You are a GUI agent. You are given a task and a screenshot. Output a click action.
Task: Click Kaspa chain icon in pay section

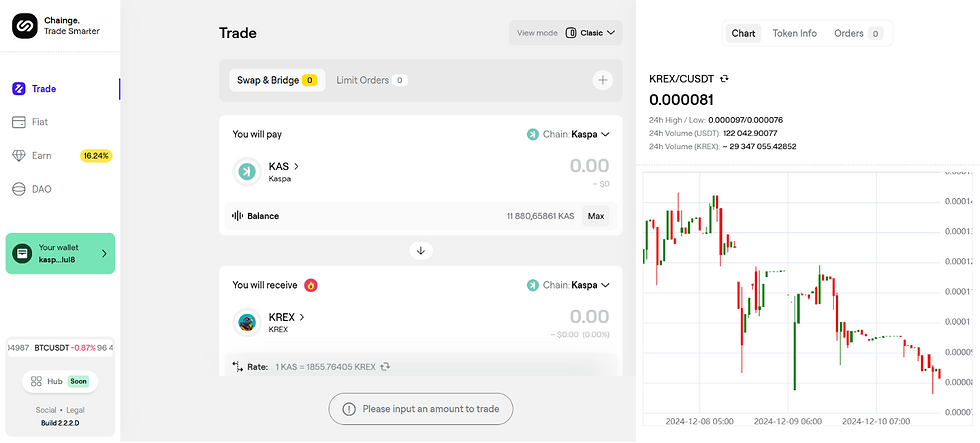(x=532, y=134)
